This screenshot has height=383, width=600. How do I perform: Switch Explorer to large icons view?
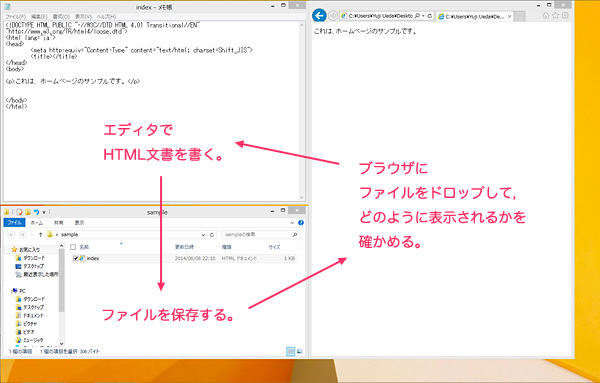[299, 351]
